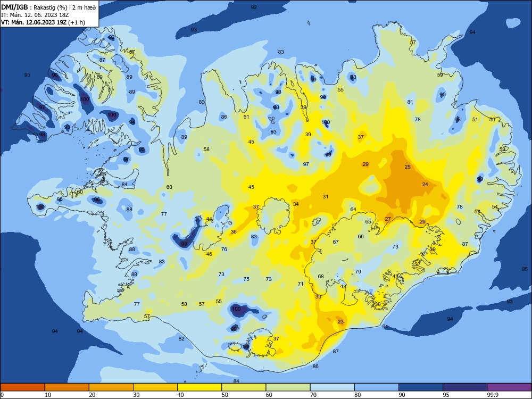Click the humidity value 24 on the map

point(425,184)
